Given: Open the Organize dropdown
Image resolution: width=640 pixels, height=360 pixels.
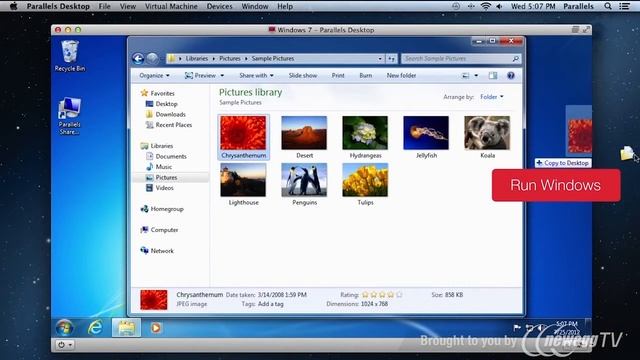Looking at the screenshot, I should [154, 76].
